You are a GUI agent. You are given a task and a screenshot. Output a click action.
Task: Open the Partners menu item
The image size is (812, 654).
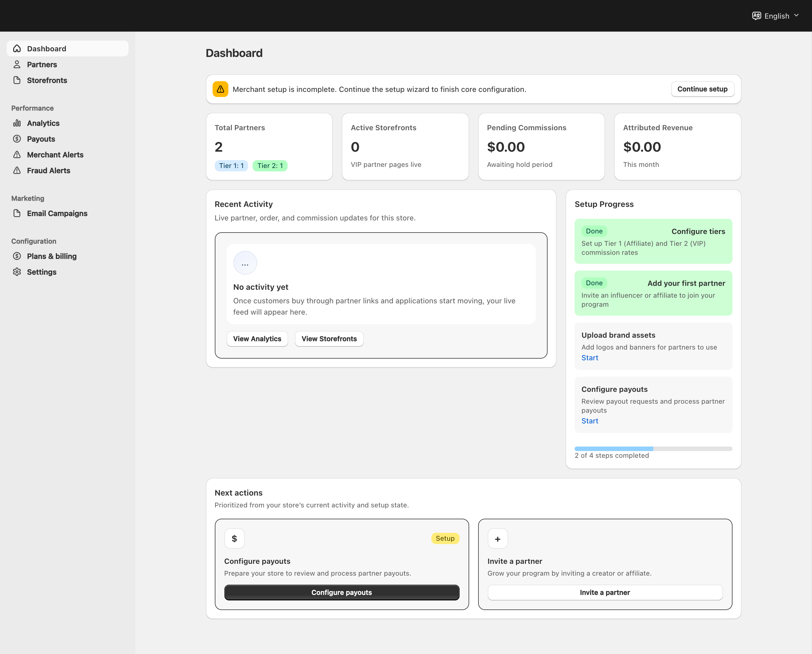(68, 65)
